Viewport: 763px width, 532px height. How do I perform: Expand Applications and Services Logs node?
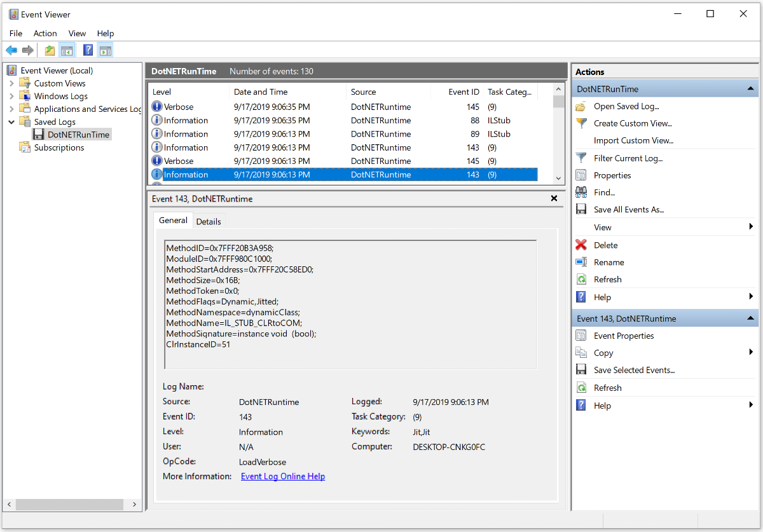[x=11, y=109]
